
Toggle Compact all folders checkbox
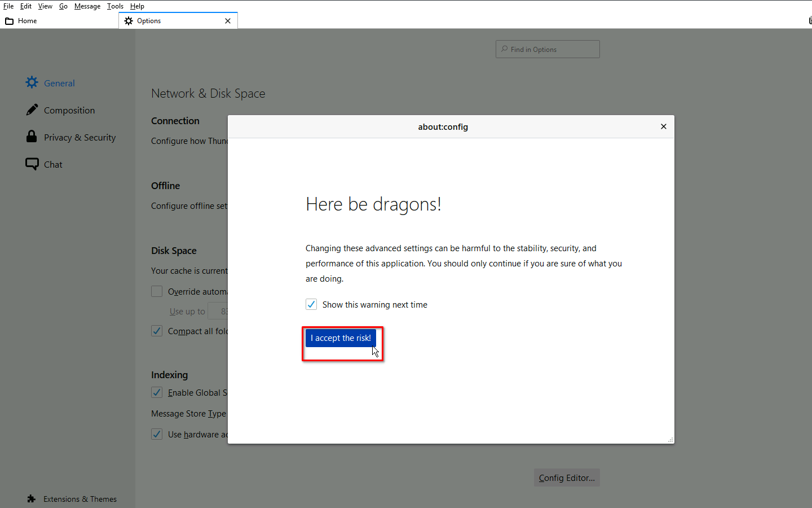click(157, 331)
